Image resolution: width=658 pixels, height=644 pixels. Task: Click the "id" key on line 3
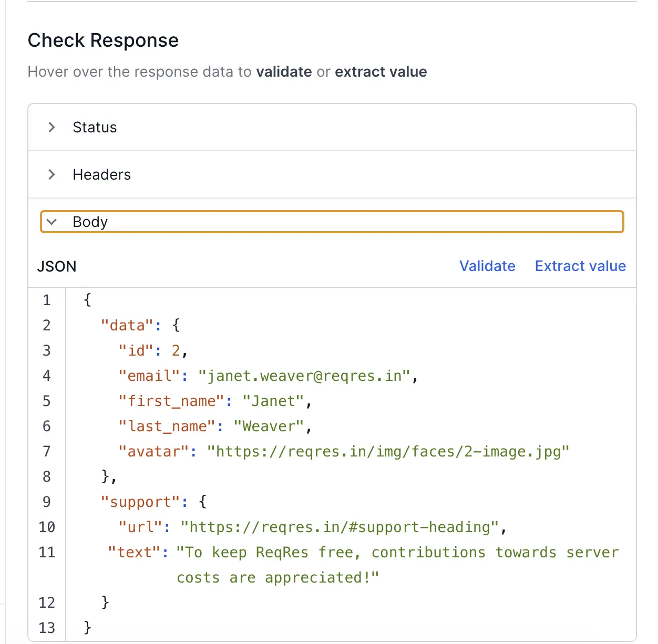click(x=136, y=351)
